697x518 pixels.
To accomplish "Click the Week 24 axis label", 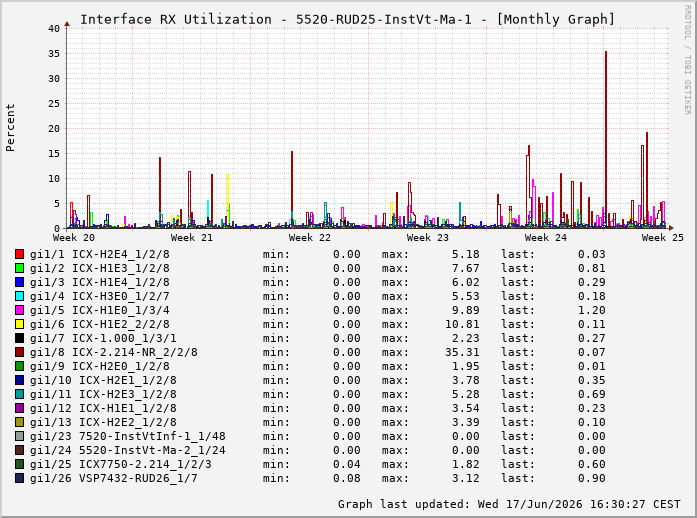I will [x=546, y=238].
